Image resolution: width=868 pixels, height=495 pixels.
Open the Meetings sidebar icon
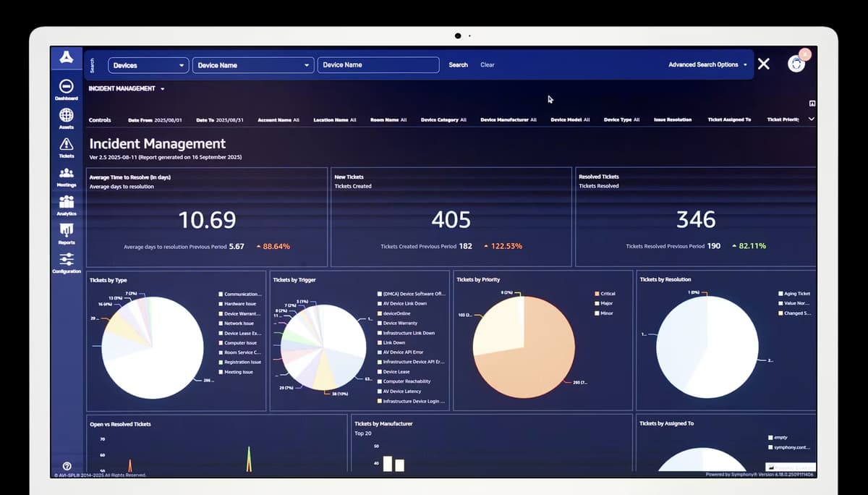point(66,173)
